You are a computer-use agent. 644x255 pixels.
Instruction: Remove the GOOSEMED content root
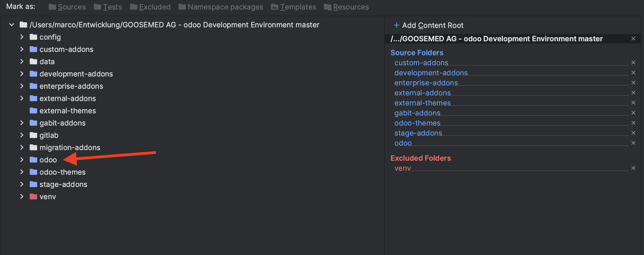[633, 39]
